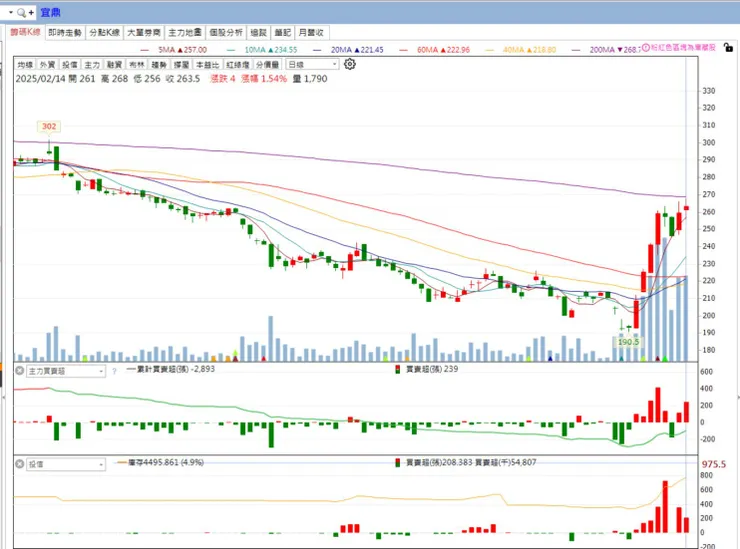Screen dimensions: 740x549
Task: Switch to the 籌碼K線 tab
Action: click(x=25, y=32)
